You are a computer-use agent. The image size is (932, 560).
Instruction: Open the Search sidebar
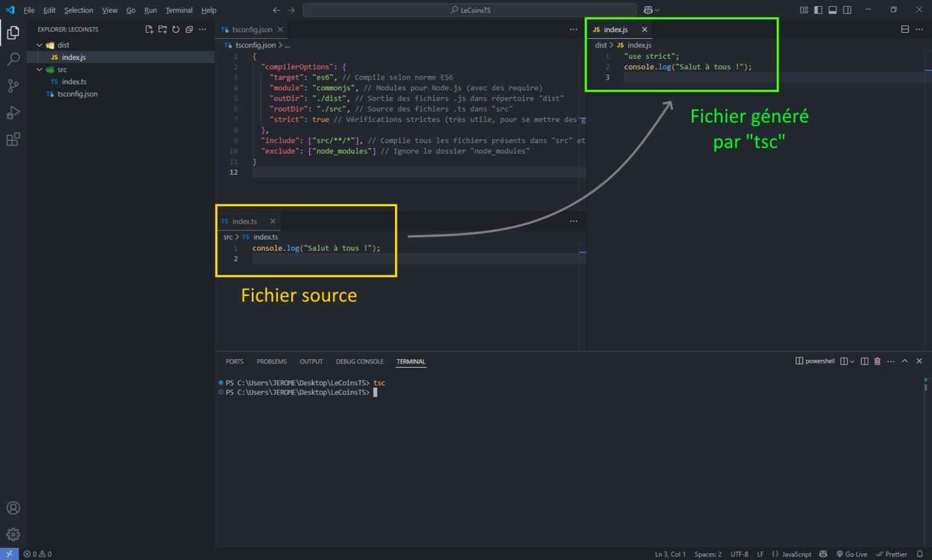click(x=13, y=59)
